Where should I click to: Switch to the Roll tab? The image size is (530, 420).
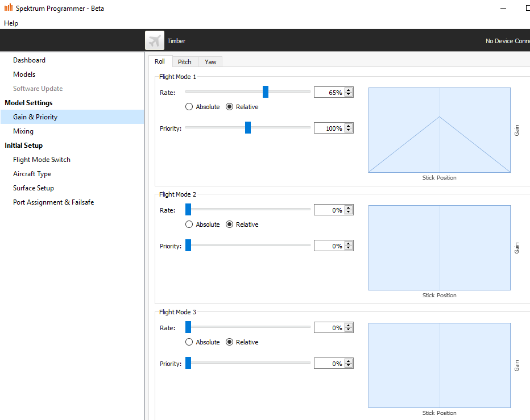pyautogui.click(x=160, y=61)
